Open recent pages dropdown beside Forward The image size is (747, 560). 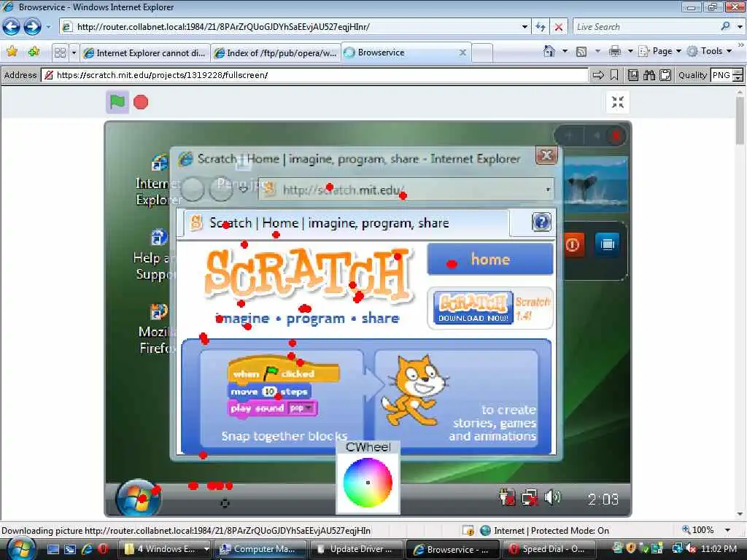coord(48,27)
